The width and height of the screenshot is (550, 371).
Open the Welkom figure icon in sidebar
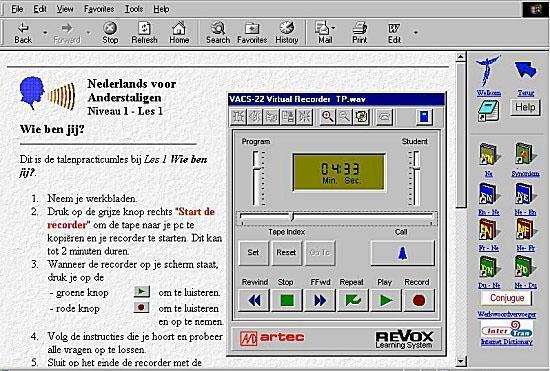(x=488, y=71)
